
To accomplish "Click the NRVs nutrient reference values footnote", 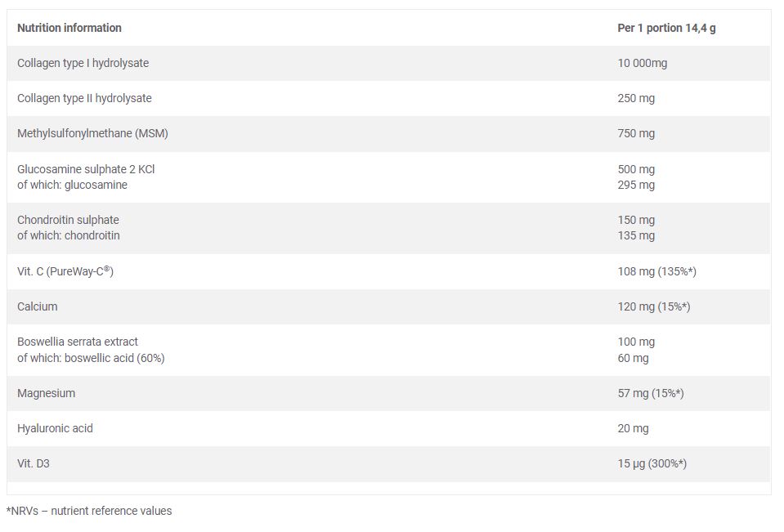I will point(89,511).
